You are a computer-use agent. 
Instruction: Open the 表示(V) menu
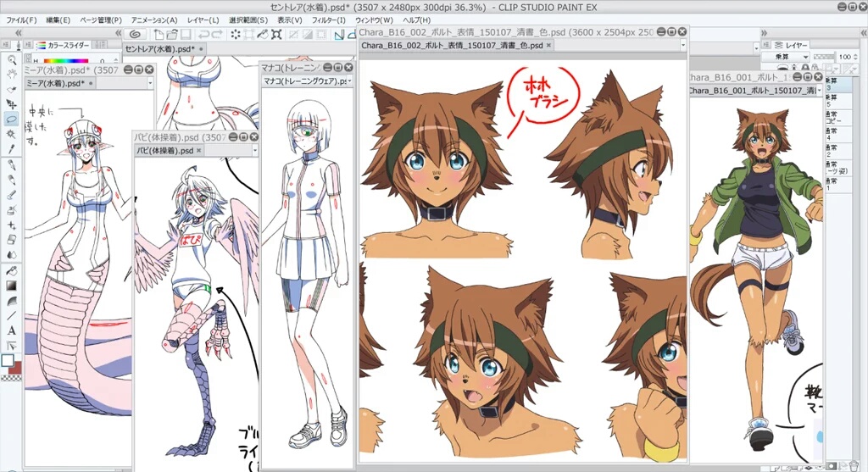(290, 20)
